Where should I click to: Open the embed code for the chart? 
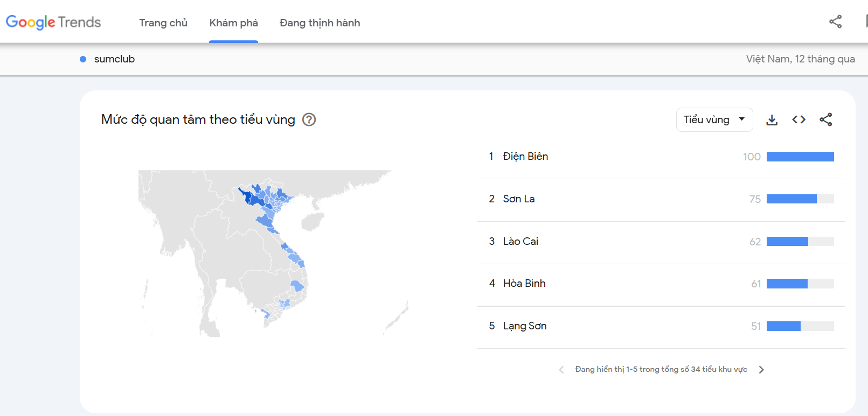point(798,119)
